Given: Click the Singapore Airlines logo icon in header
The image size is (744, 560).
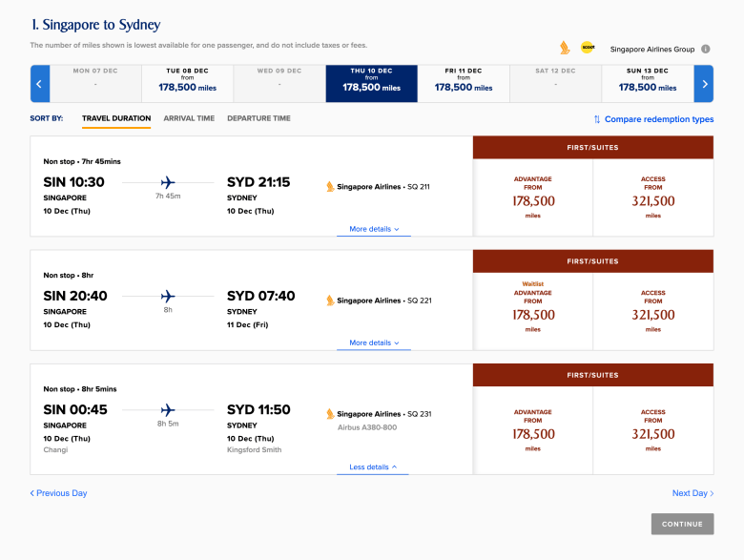Looking at the screenshot, I should 566,48.
